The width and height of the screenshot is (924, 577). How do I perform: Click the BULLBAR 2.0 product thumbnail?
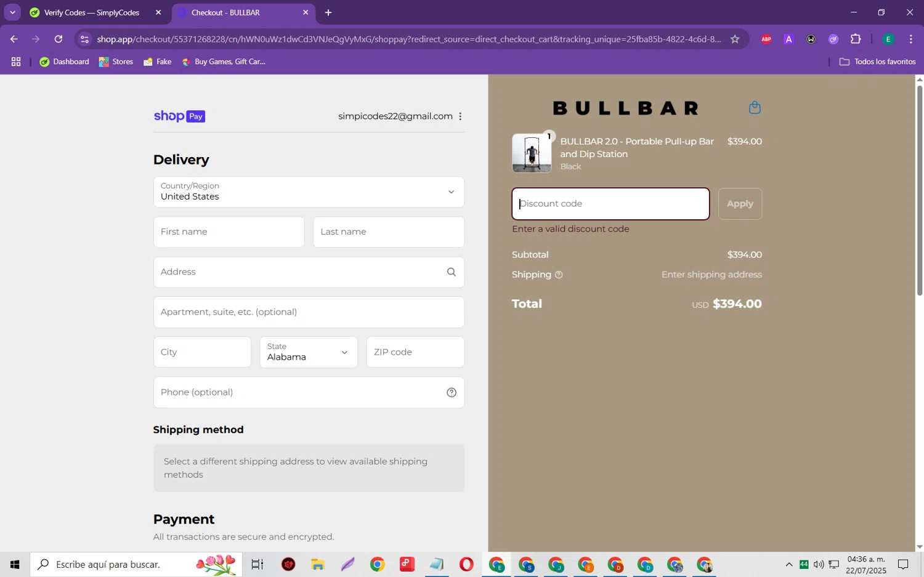(532, 153)
